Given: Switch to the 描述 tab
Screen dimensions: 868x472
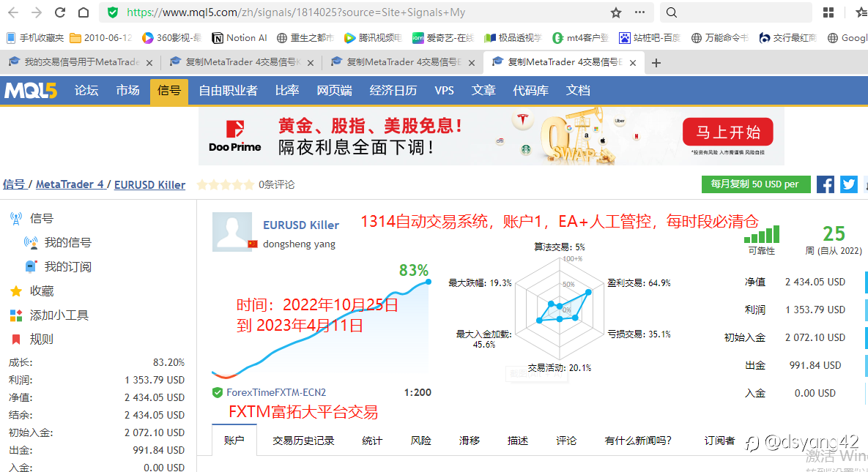Looking at the screenshot, I should (x=518, y=441).
